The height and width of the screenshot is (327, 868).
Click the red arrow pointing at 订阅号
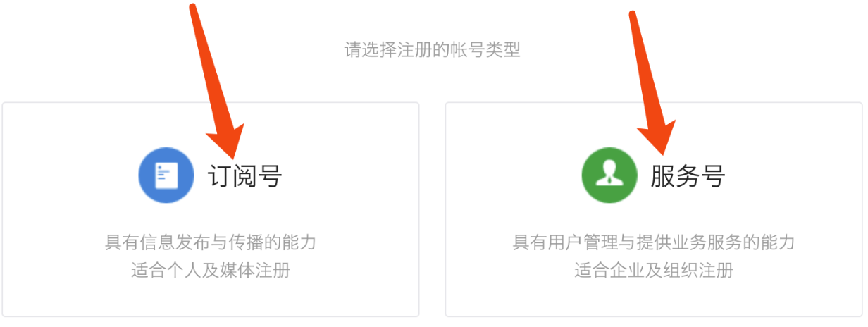(x=216, y=80)
